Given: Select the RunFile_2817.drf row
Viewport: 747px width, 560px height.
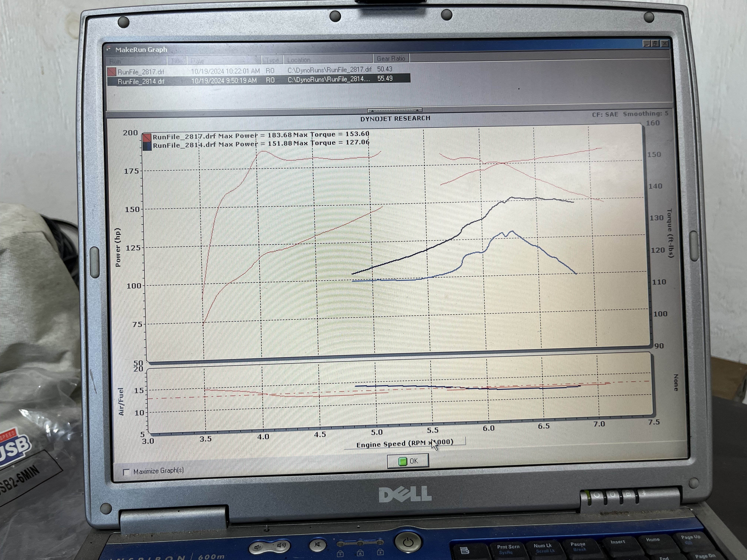Looking at the screenshot, I should pyautogui.click(x=258, y=71).
